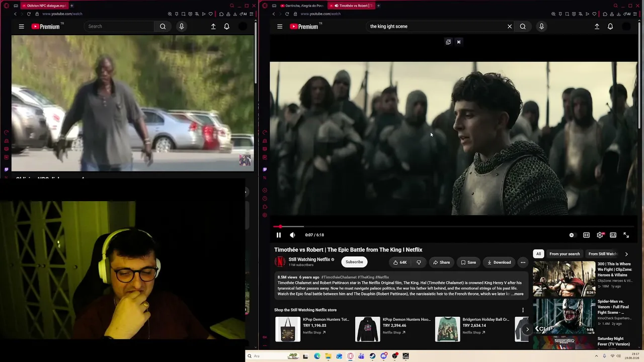This screenshot has height=362, width=644.
Task: Go to YouTube Premium home in right window
Action: point(304,26)
